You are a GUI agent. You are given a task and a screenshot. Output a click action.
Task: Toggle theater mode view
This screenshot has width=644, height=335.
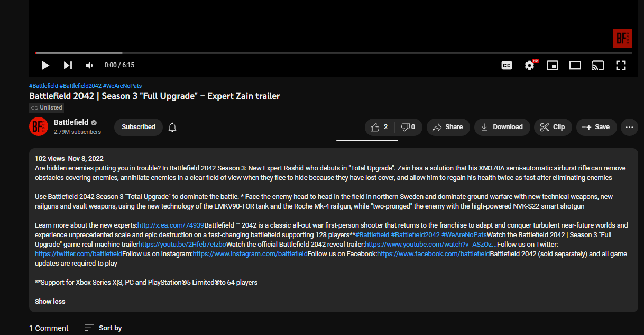click(575, 65)
